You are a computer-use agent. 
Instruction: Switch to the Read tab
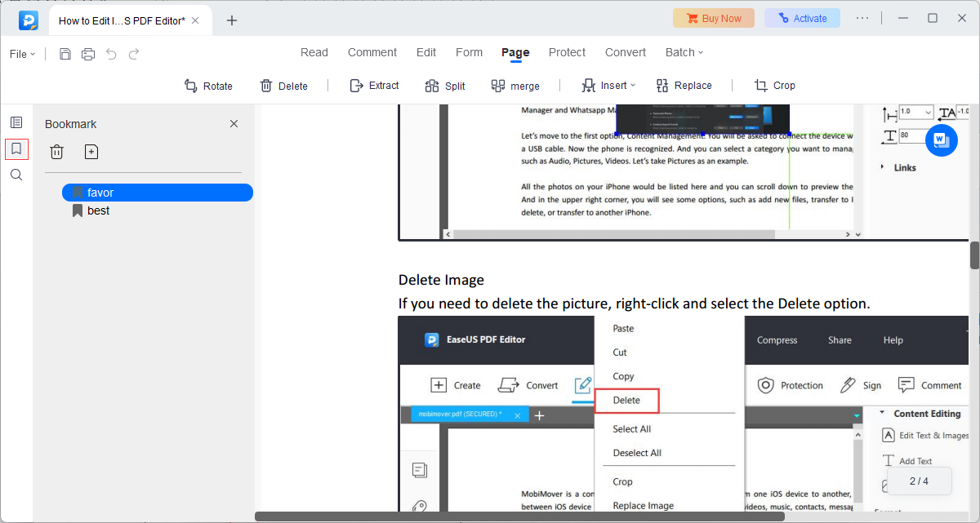(x=314, y=52)
